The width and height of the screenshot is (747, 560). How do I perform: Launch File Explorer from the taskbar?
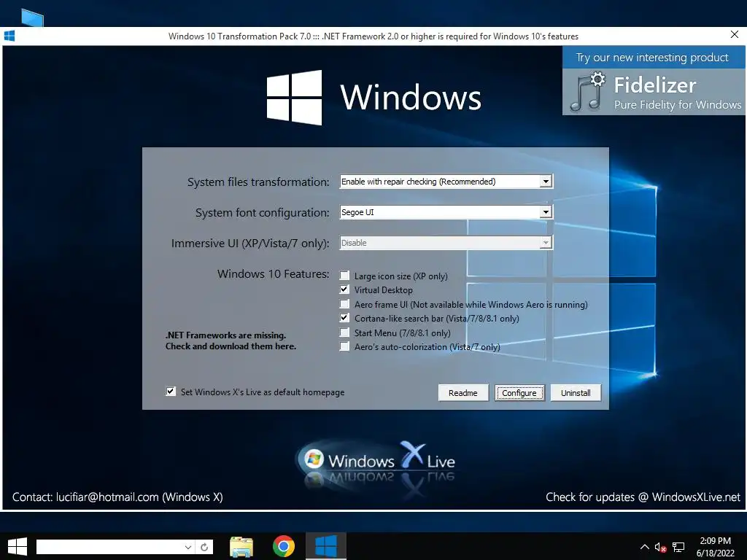click(x=241, y=547)
